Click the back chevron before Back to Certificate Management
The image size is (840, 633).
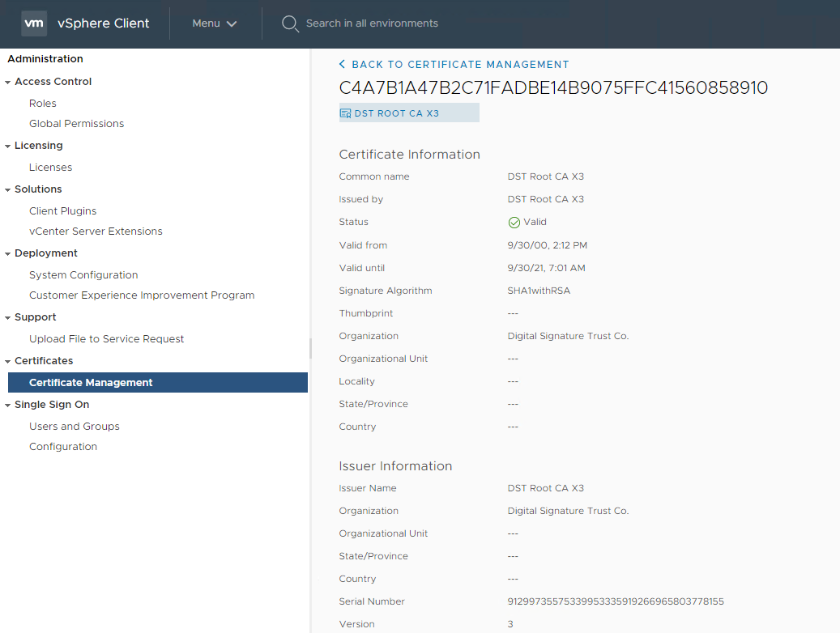tap(343, 64)
